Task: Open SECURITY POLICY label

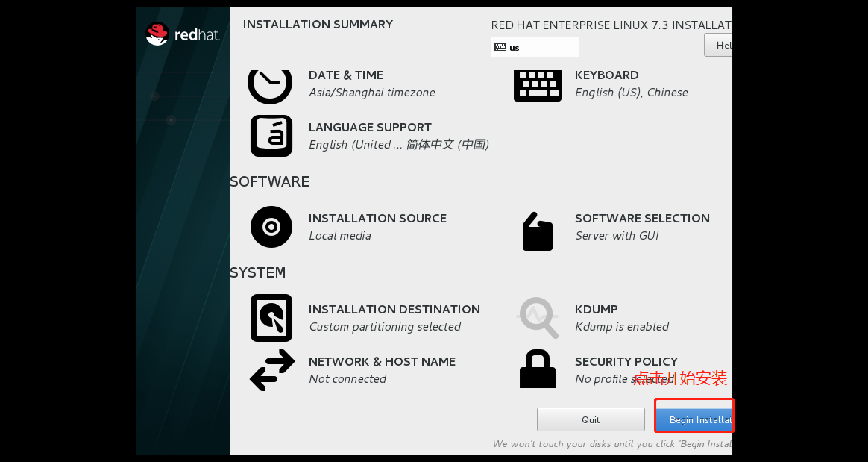Action: 626,362
